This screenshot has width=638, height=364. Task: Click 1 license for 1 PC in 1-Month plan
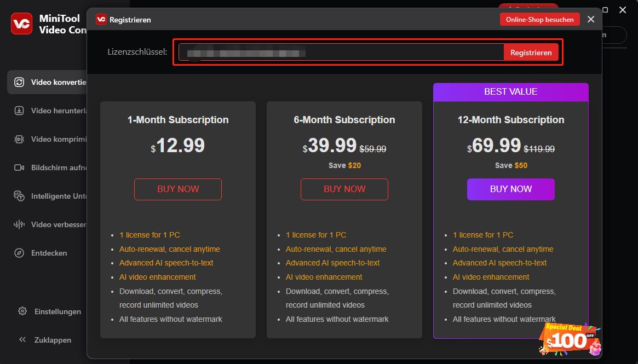(x=150, y=235)
